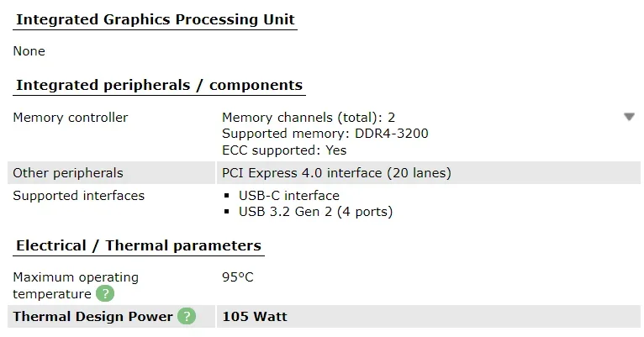
Task: Click the Thermal Design Power label
Action: click(92, 317)
